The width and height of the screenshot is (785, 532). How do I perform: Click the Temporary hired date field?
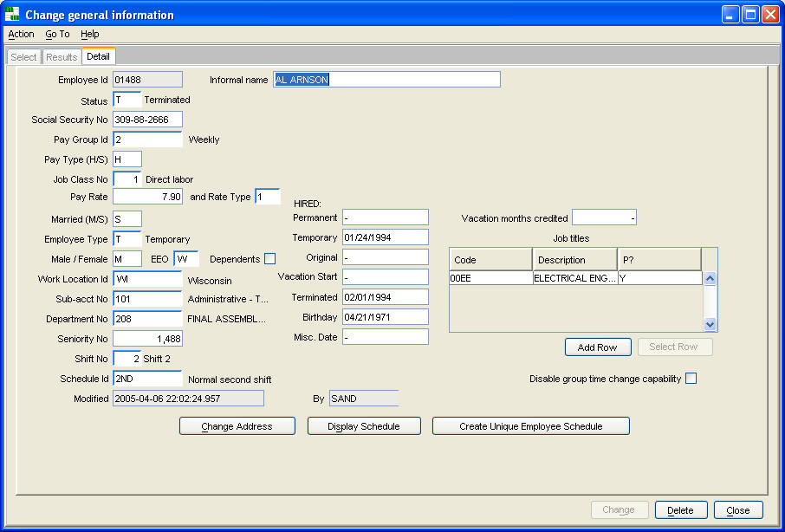pyautogui.click(x=386, y=237)
